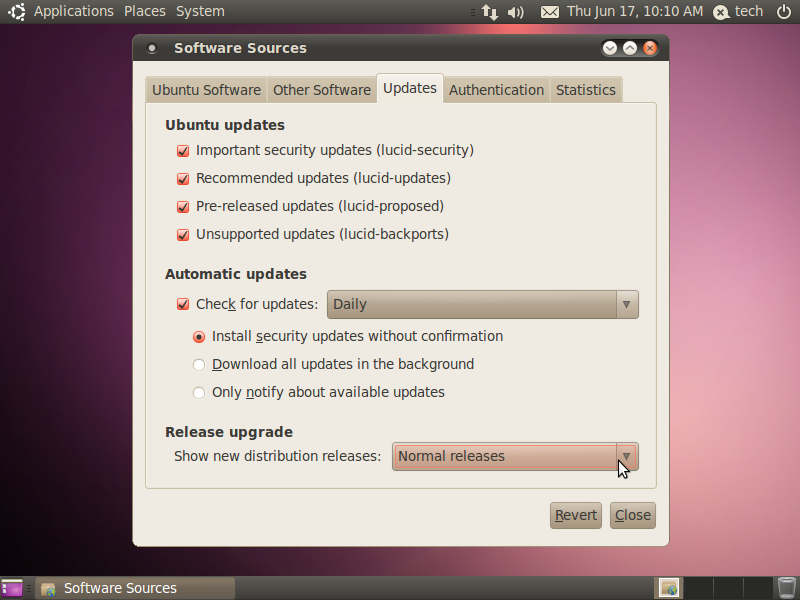Click the workspace switcher window thumbnail

click(x=668, y=588)
